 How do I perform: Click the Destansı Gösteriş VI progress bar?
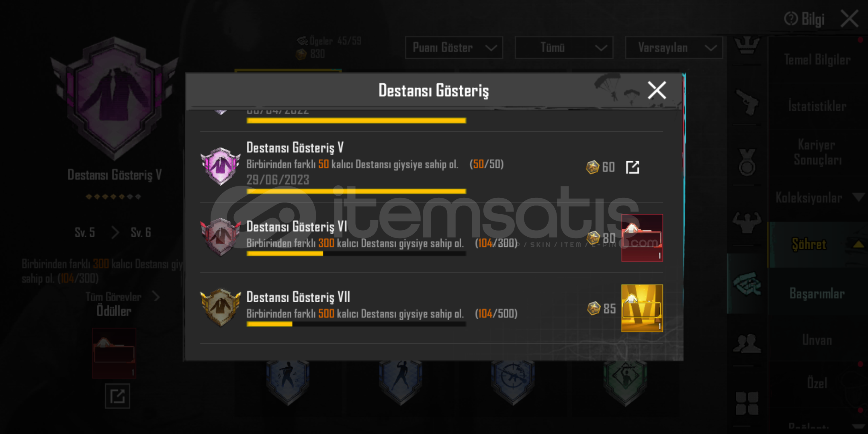pos(356,254)
